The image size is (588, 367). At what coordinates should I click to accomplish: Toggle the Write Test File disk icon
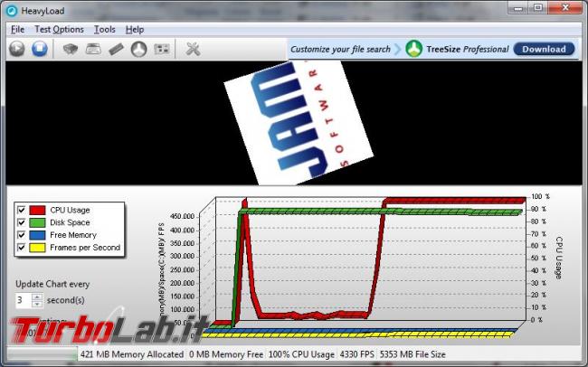[x=93, y=49]
